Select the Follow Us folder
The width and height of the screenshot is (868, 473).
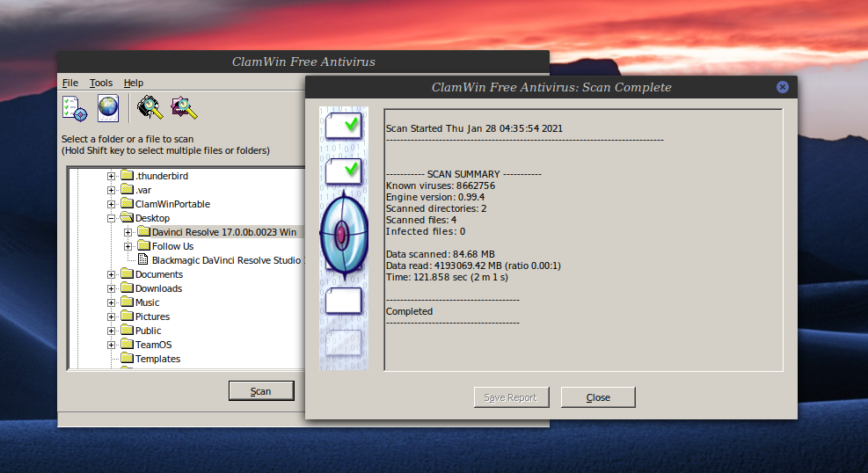click(x=172, y=246)
